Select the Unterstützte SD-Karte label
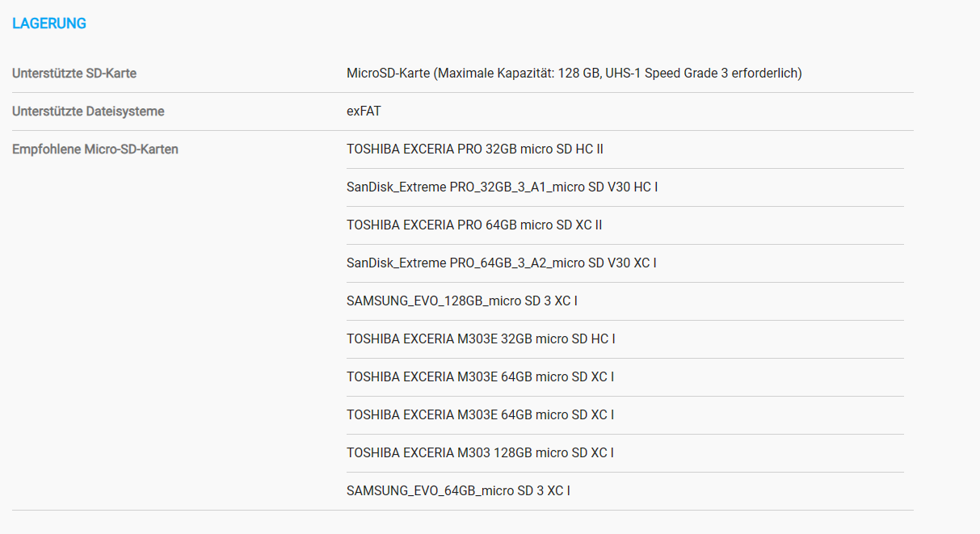Viewport: 980px width, 534px height. coord(74,74)
